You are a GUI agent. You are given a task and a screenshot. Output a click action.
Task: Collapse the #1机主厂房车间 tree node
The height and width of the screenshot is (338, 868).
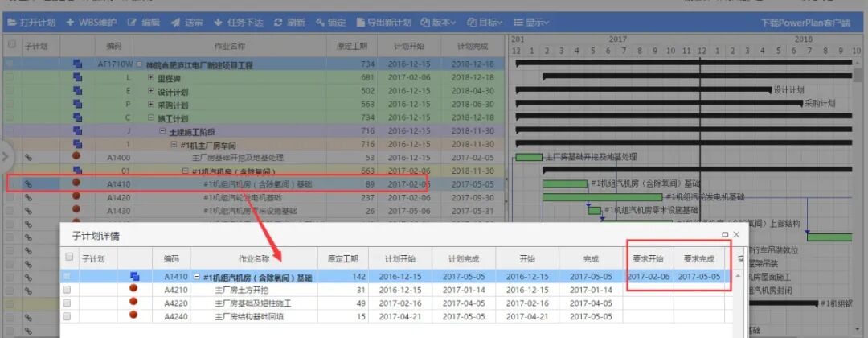[x=174, y=144]
